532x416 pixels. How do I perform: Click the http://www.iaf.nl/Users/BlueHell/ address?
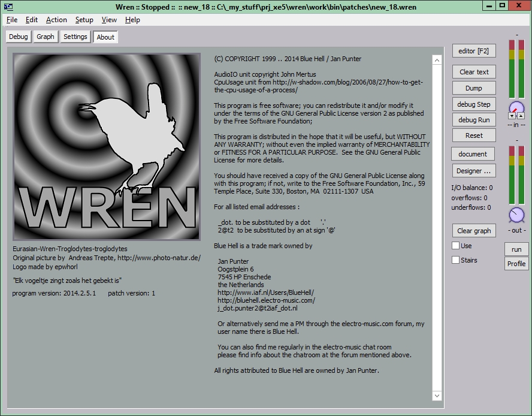pyautogui.click(x=265, y=293)
